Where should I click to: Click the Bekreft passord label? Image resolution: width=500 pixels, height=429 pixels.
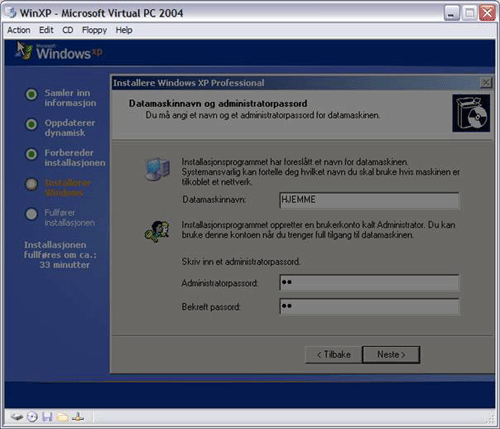pyautogui.click(x=211, y=307)
